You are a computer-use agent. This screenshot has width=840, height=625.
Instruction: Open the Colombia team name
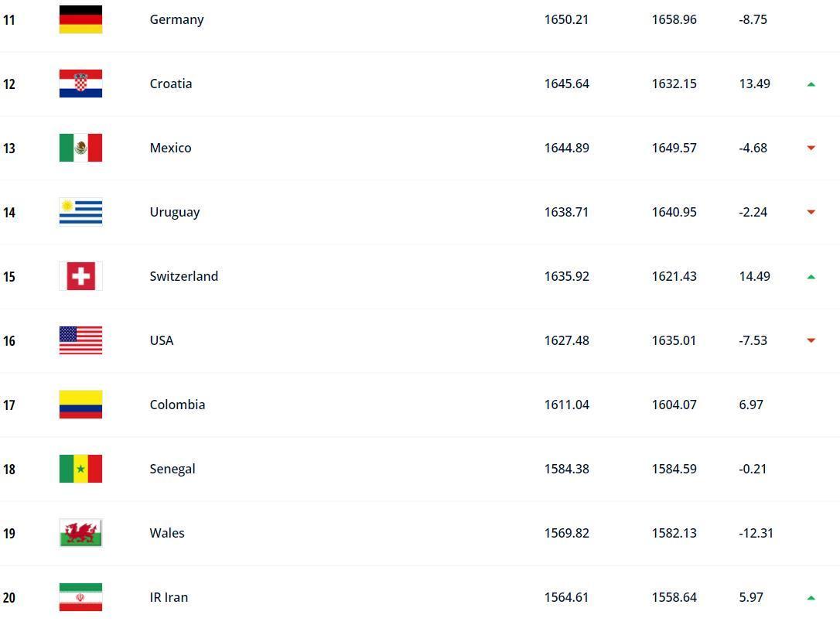(x=177, y=405)
